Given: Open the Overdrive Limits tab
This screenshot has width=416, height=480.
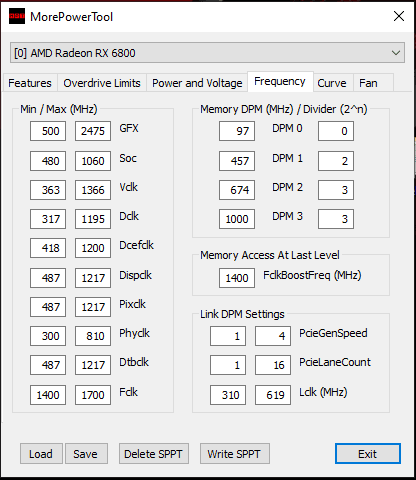Looking at the screenshot, I should pos(102,83).
